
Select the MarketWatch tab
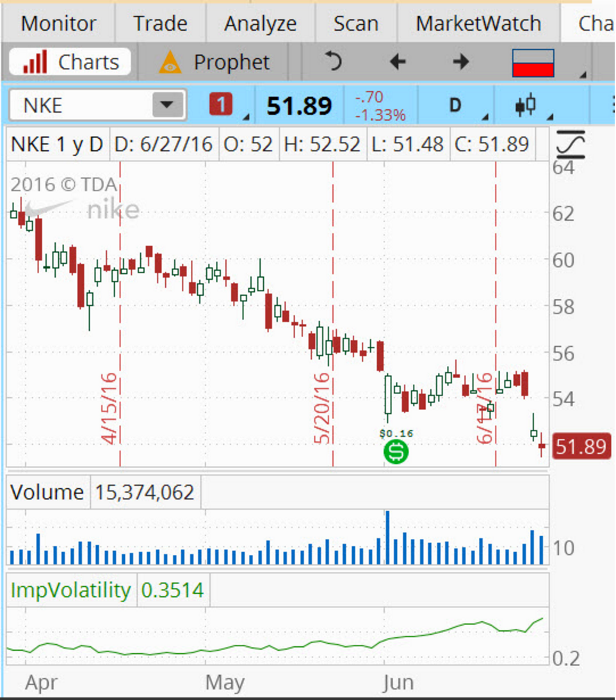478,24
